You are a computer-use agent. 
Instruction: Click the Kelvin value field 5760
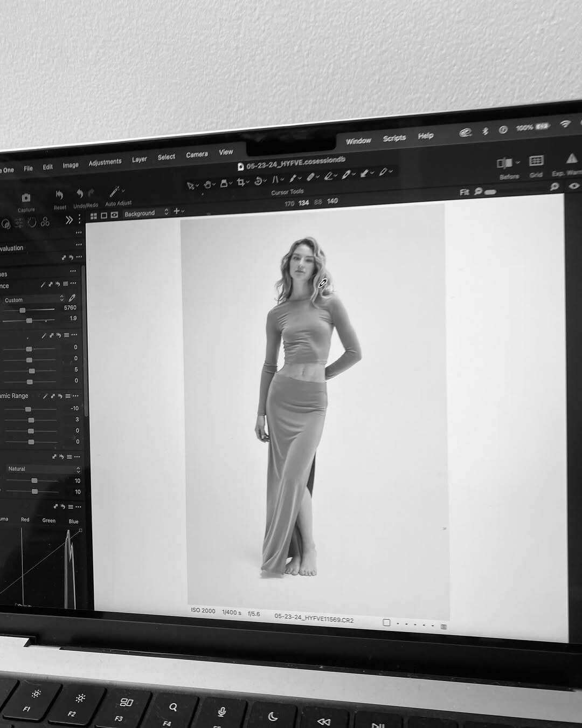click(x=70, y=308)
